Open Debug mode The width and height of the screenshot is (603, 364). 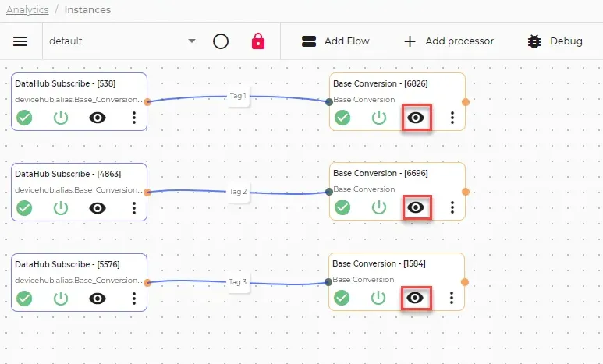pyautogui.click(x=555, y=41)
